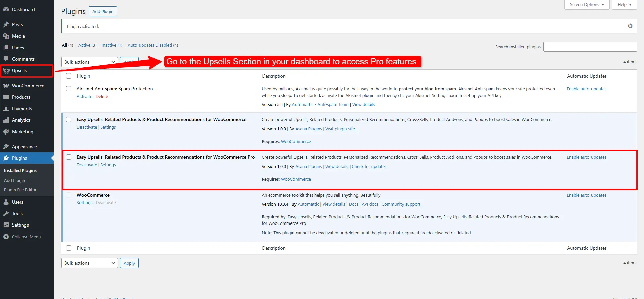Focus the Search installed plugins field
The width and height of the screenshot is (644, 299).
[590, 47]
